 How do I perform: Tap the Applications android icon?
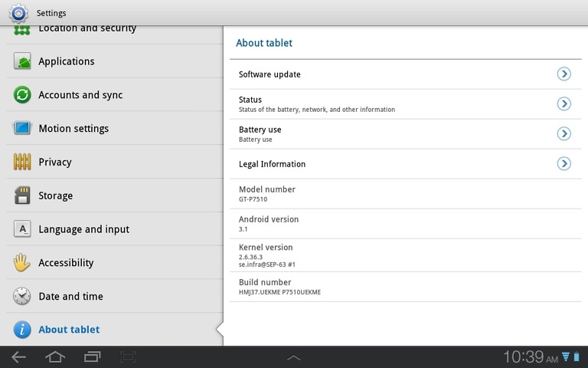(23, 62)
